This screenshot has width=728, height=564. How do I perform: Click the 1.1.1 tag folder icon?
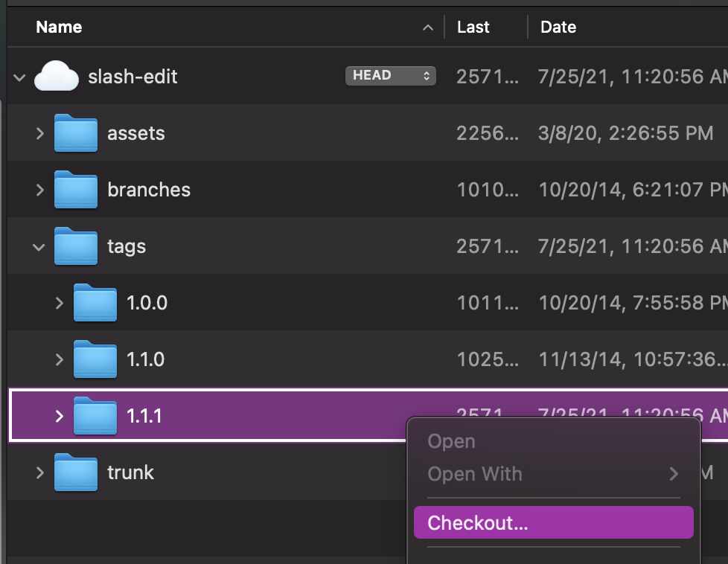pos(95,416)
